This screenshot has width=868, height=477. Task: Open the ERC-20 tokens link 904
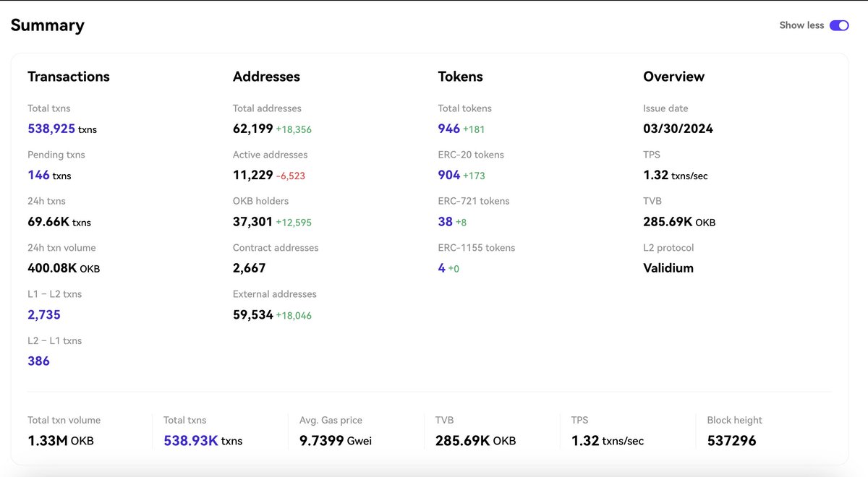pyautogui.click(x=448, y=175)
